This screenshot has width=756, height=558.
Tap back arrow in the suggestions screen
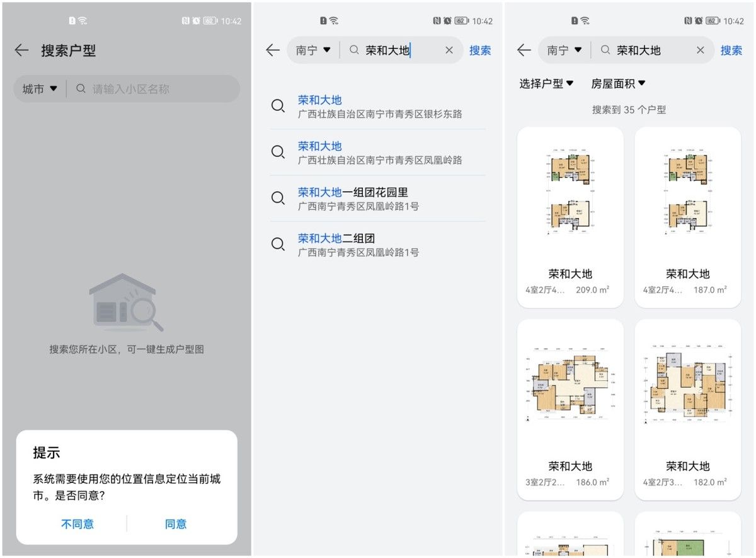[x=273, y=50]
